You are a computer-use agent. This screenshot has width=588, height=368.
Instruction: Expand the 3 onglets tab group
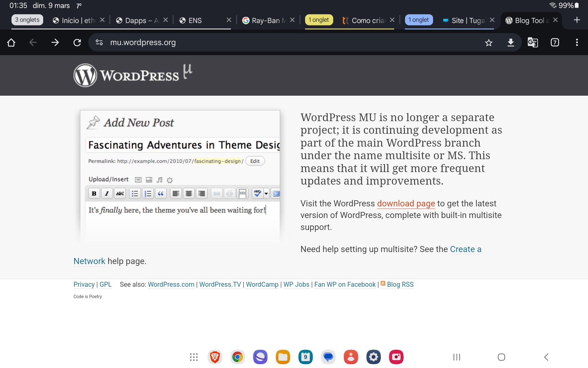pyautogui.click(x=27, y=20)
